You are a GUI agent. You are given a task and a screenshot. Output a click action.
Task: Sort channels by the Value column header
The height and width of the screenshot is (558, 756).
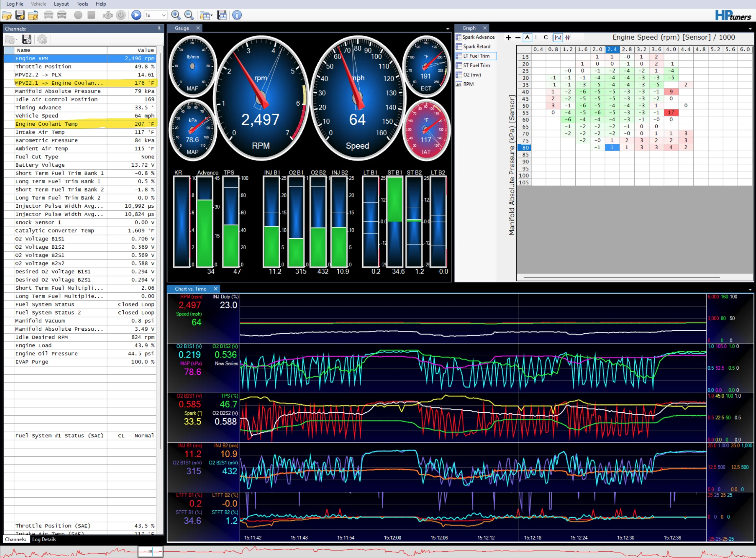click(x=131, y=50)
